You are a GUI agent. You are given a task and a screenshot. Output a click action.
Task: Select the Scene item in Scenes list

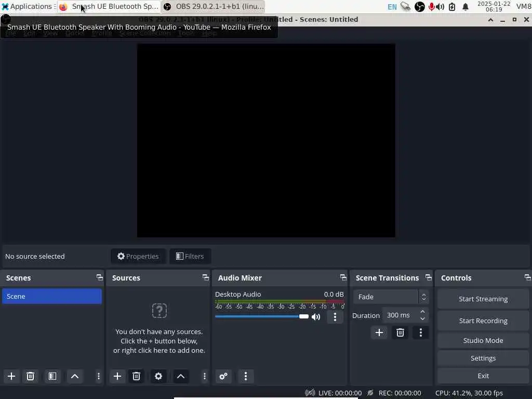coord(52,296)
